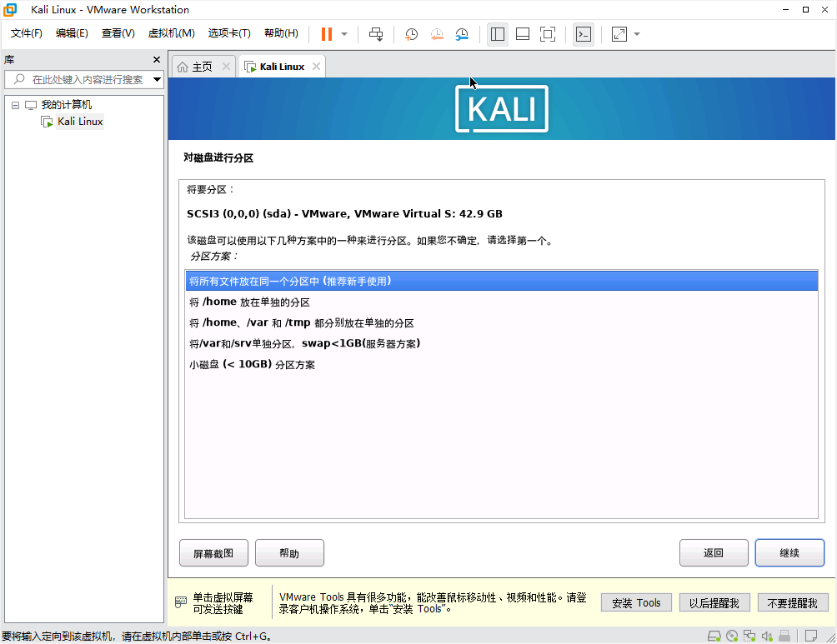This screenshot has height=644, width=837.
Task: Toggle the thumbnail bar view
Action: [523, 34]
